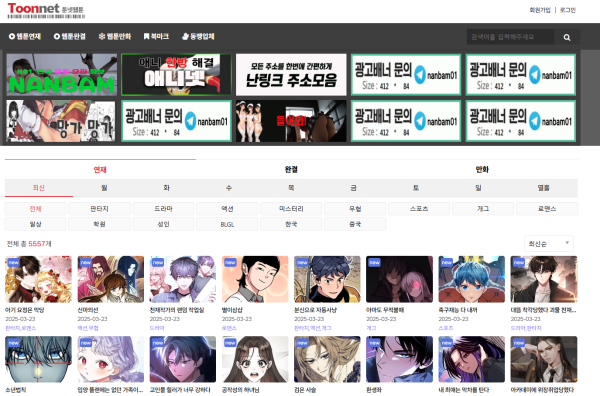The image size is (600, 396).
Task: Open 동맹업체 with the hand icon
Action: click(198, 36)
